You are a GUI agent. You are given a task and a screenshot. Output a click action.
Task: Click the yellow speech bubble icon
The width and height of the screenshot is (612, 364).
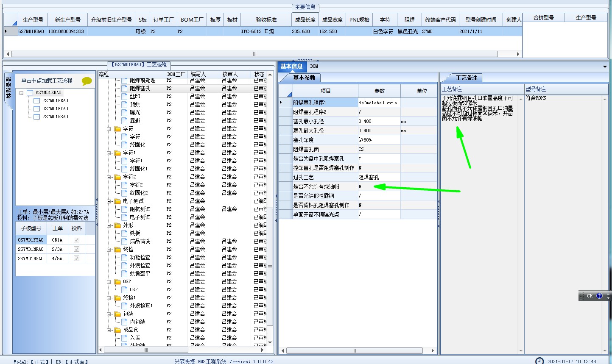pyautogui.click(x=87, y=81)
